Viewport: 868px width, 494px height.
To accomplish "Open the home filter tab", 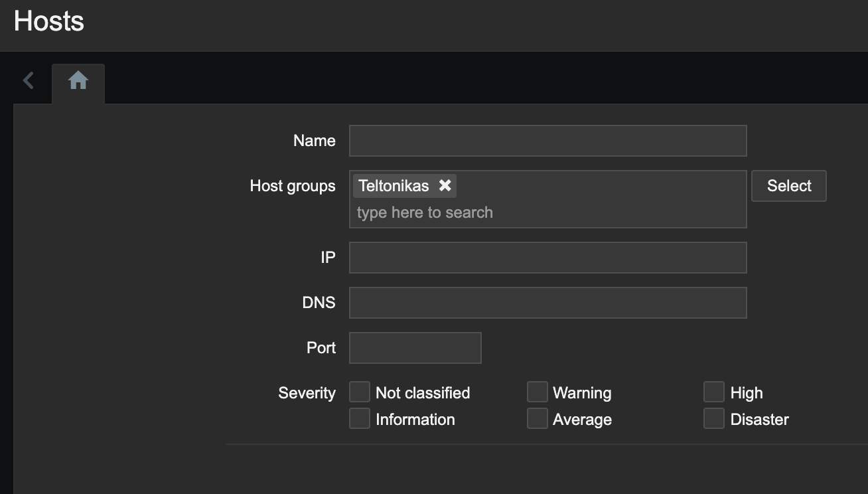I will click(78, 82).
